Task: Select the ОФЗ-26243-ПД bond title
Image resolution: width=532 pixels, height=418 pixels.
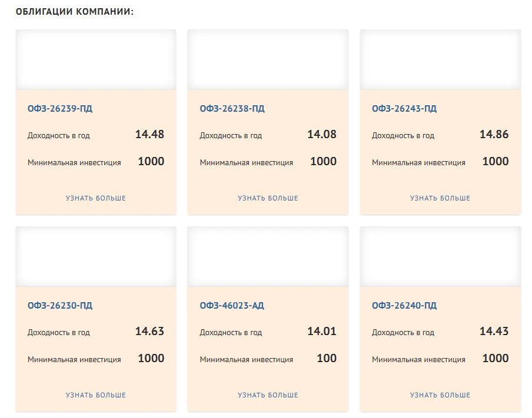Action: tap(404, 109)
